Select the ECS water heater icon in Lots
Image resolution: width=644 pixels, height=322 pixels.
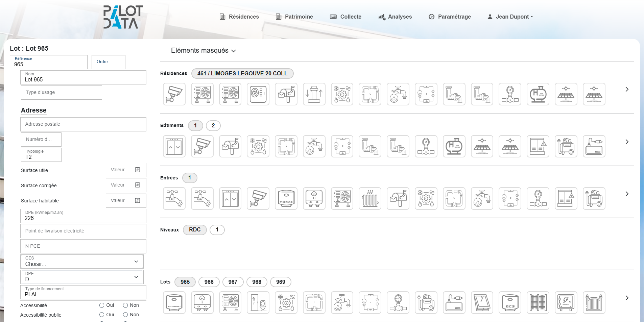tap(510, 302)
